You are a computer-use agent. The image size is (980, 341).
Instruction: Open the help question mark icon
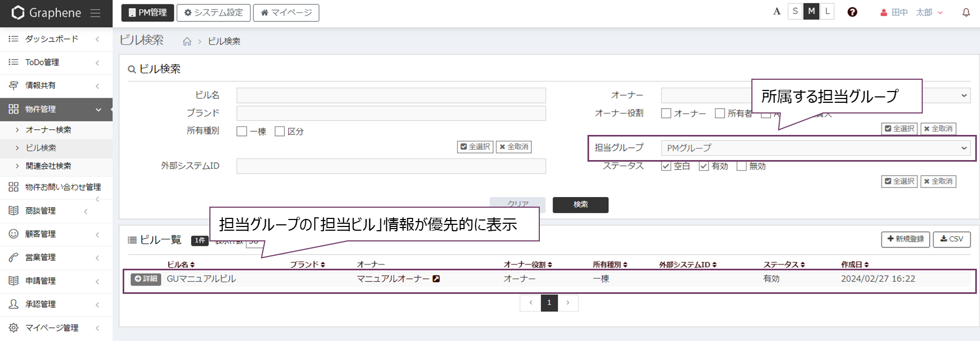(852, 12)
